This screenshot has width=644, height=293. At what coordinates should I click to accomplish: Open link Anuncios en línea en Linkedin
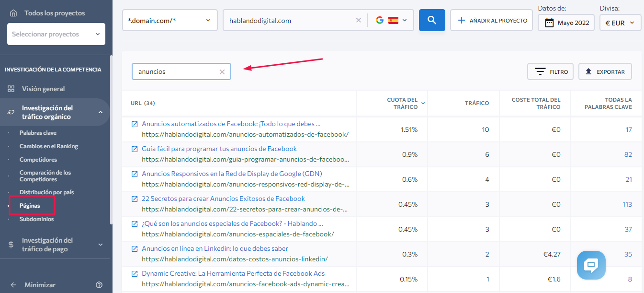[215, 248]
